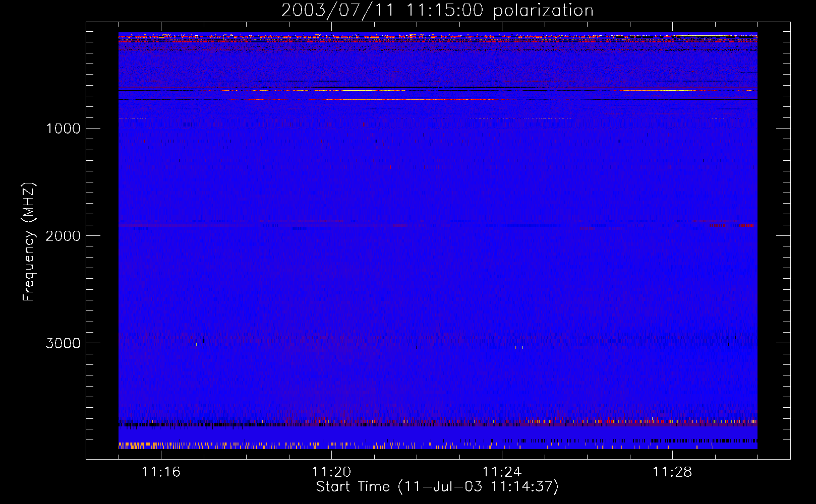Viewport: 816px width, 504px height.
Task: Click the 11:28 time tick label
Action: (x=672, y=472)
